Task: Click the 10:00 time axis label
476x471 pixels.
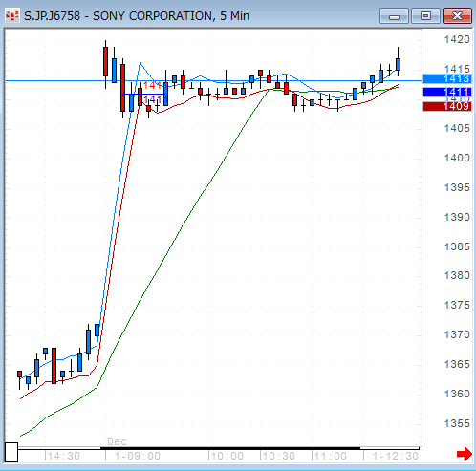Action: click(227, 456)
